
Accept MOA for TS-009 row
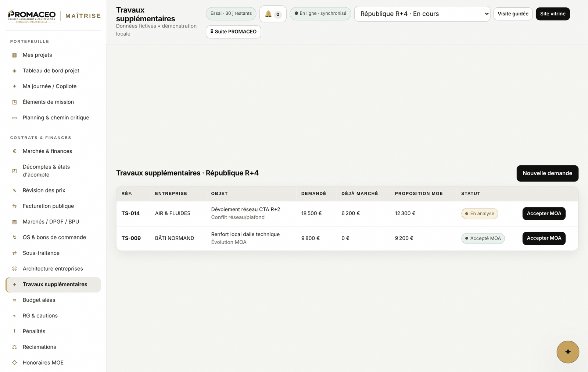coord(544,238)
